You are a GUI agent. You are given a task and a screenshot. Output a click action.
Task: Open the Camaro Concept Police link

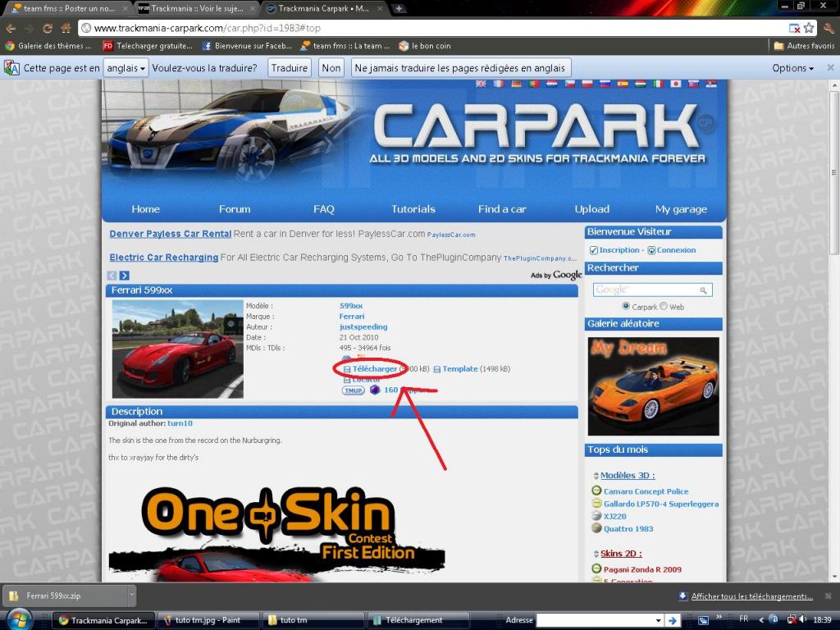[x=646, y=491]
